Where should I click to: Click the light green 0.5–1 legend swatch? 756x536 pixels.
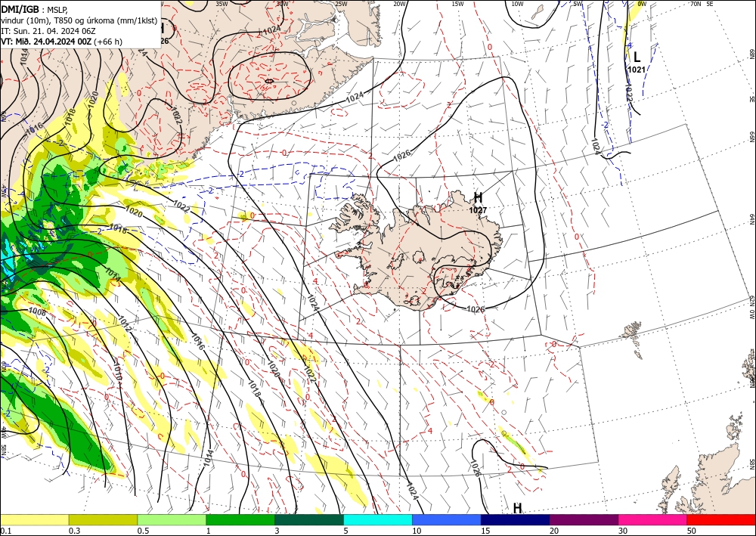click(172, 519)
